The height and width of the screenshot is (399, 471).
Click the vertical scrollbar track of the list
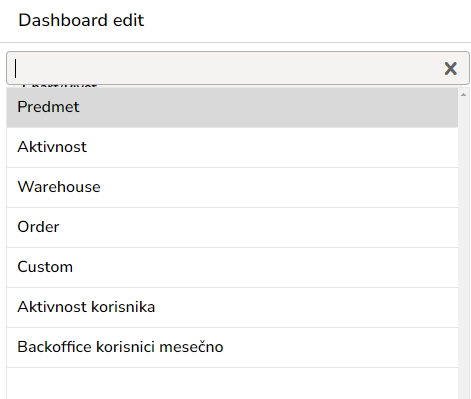pyautogui.click(x=463, y=243)
